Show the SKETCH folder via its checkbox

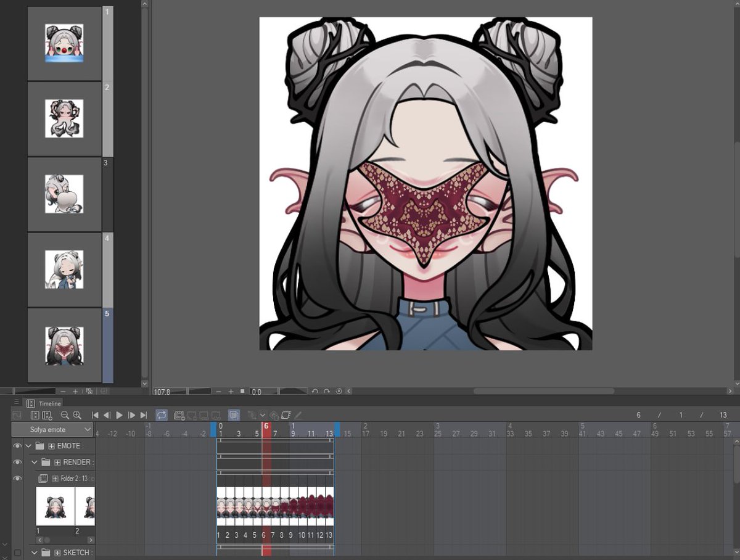click(x=17, y=553)
